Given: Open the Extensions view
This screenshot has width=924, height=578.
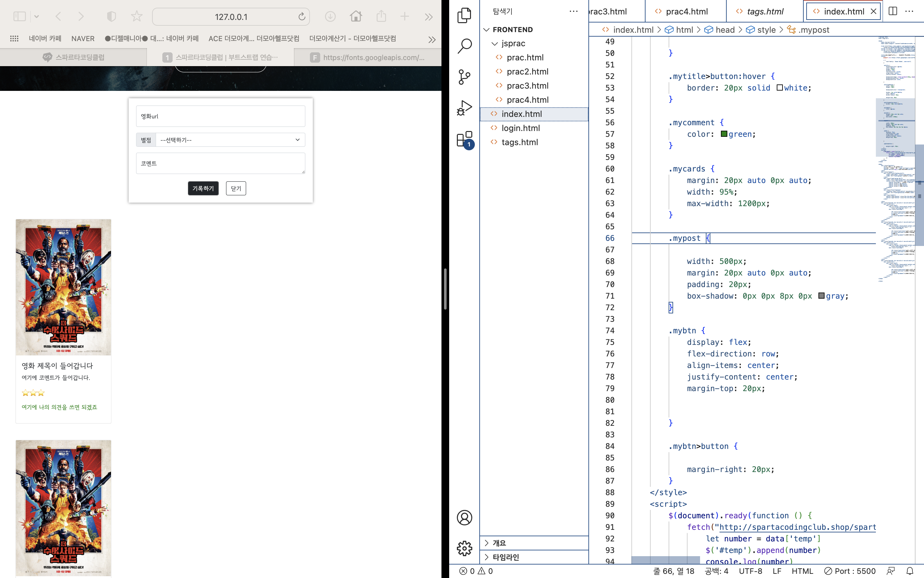Looking at the screenshot, I should pyautogui.click(x=464, y=140).
